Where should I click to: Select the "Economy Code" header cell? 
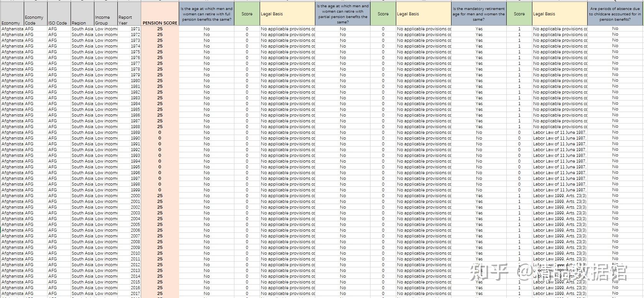click(36, 14)
